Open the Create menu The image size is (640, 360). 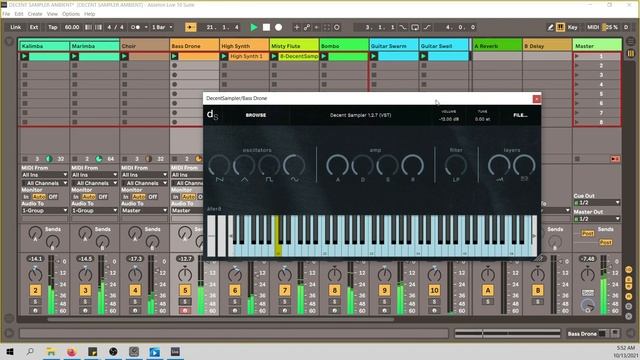[x=35, y=14]
